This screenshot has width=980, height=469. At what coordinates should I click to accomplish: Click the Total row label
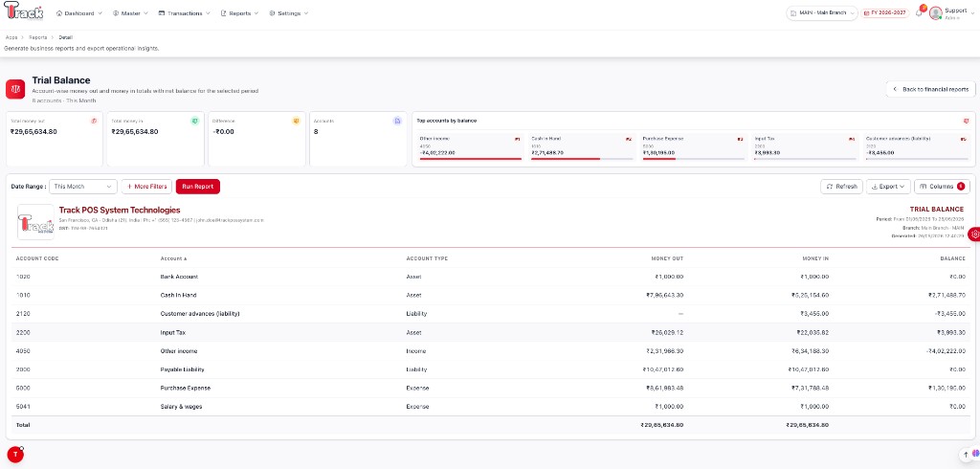23,425
